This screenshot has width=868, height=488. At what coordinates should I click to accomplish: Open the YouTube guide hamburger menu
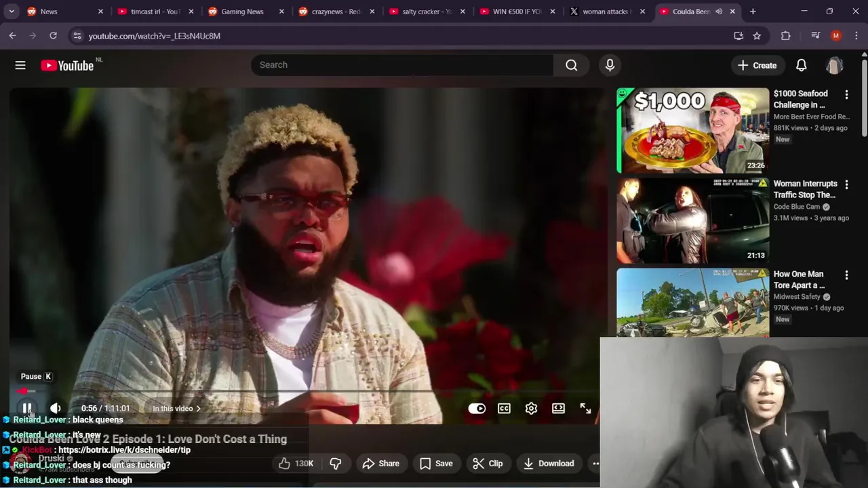pyautogui.click(x=20, y=65)
